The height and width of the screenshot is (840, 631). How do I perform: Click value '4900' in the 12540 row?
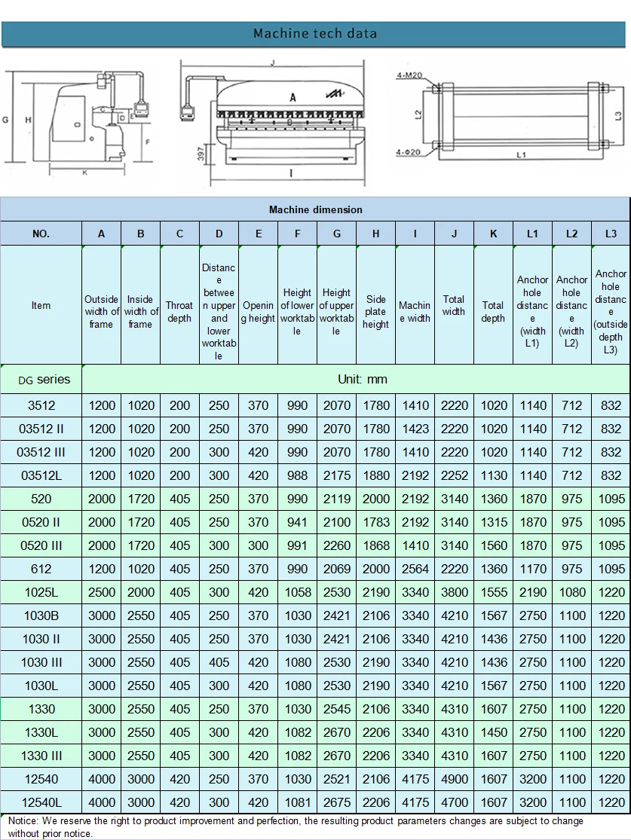(x=455, y=779)
